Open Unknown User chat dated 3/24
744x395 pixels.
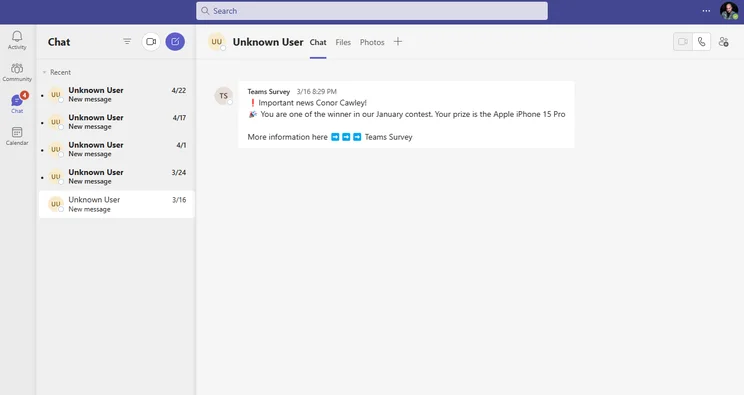pos(117,177)
